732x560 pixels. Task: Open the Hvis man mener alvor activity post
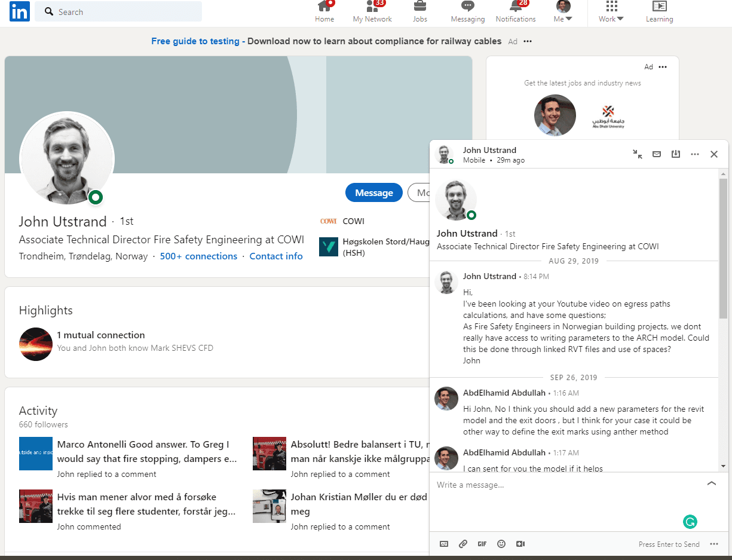(146, 504)
